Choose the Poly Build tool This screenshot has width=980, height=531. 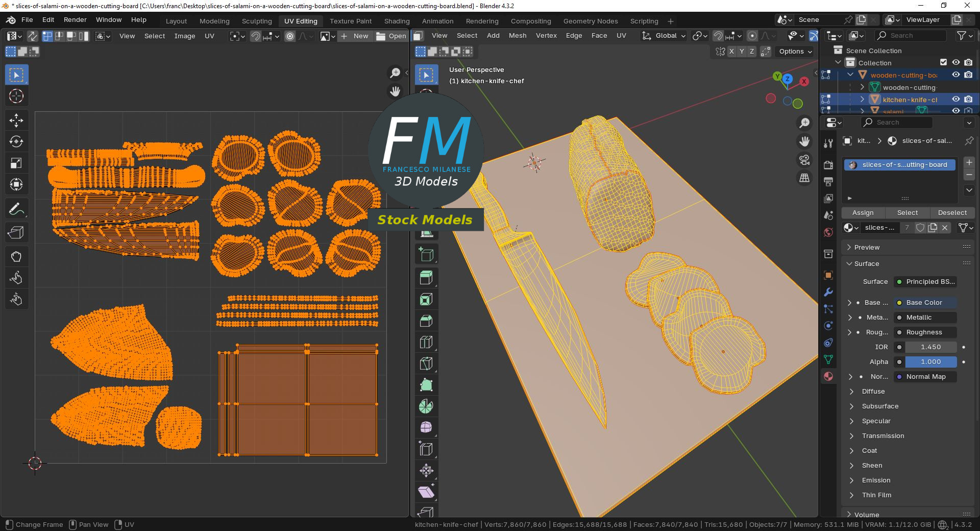[426, 385]
